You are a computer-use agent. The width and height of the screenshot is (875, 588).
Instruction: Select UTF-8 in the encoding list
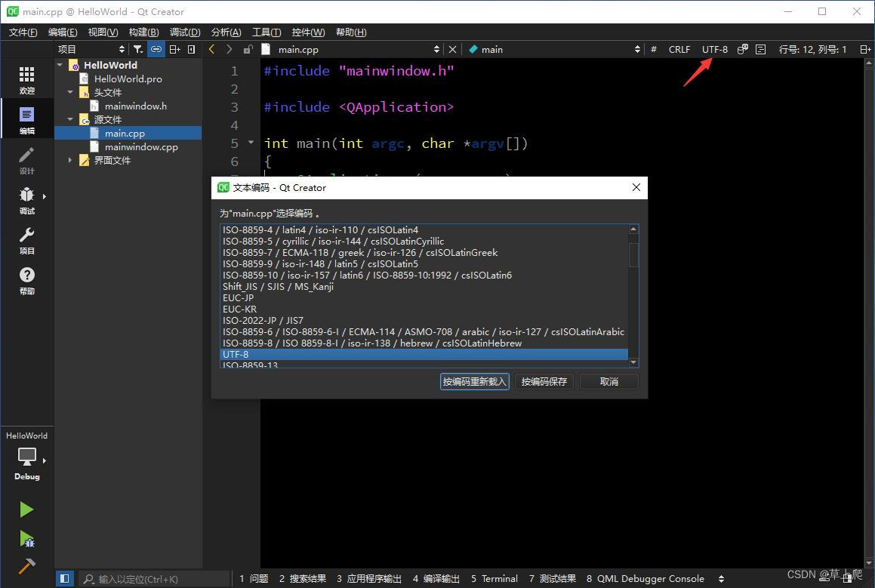pos(424,354)
